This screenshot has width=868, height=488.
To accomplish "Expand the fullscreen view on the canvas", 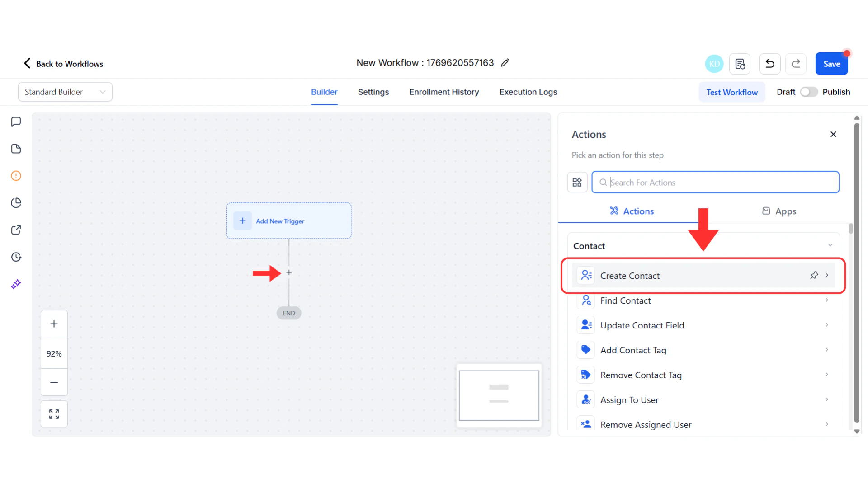I will [x=54, y=413].
